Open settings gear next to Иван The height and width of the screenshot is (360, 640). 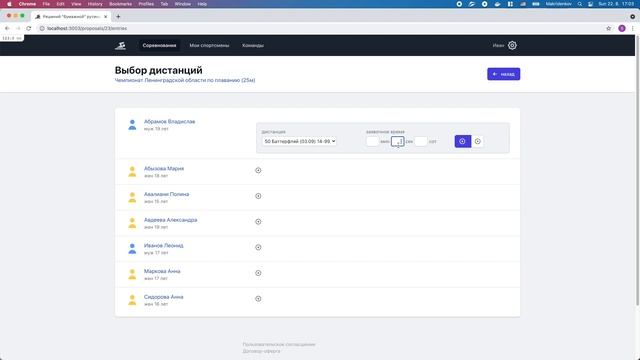coord(512,45)
